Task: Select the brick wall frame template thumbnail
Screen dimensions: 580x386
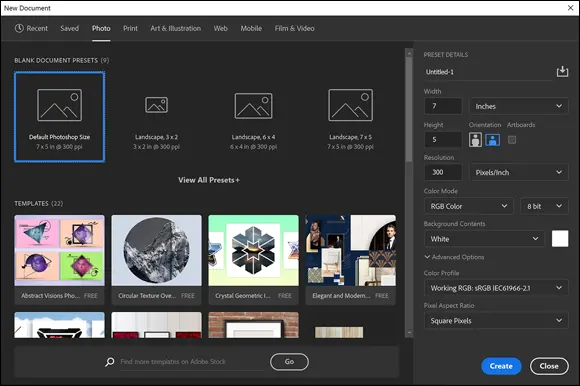Action: pyautogui.click(x=253, y=325)
